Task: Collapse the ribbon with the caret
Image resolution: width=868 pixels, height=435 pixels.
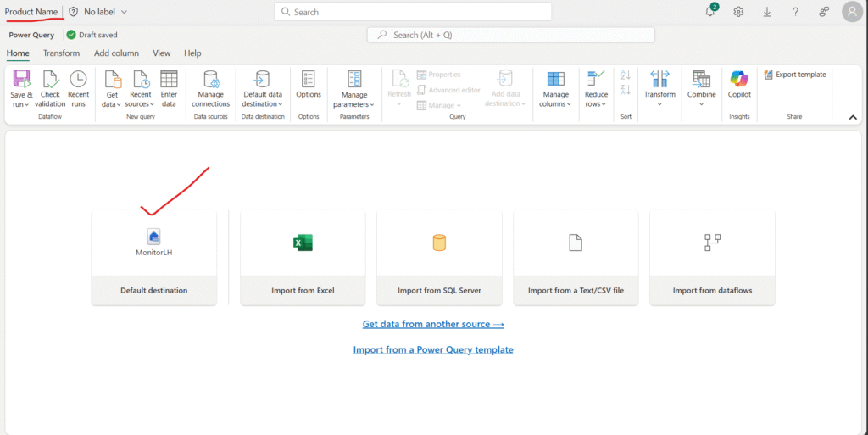Action: point(853,117)
